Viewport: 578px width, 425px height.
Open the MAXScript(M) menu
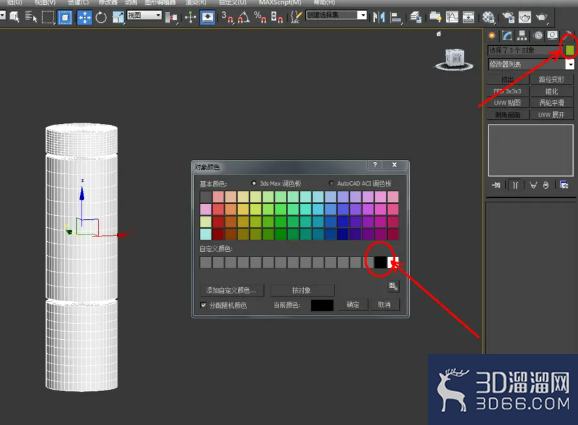pyautogui.click(x=280, y=3)
